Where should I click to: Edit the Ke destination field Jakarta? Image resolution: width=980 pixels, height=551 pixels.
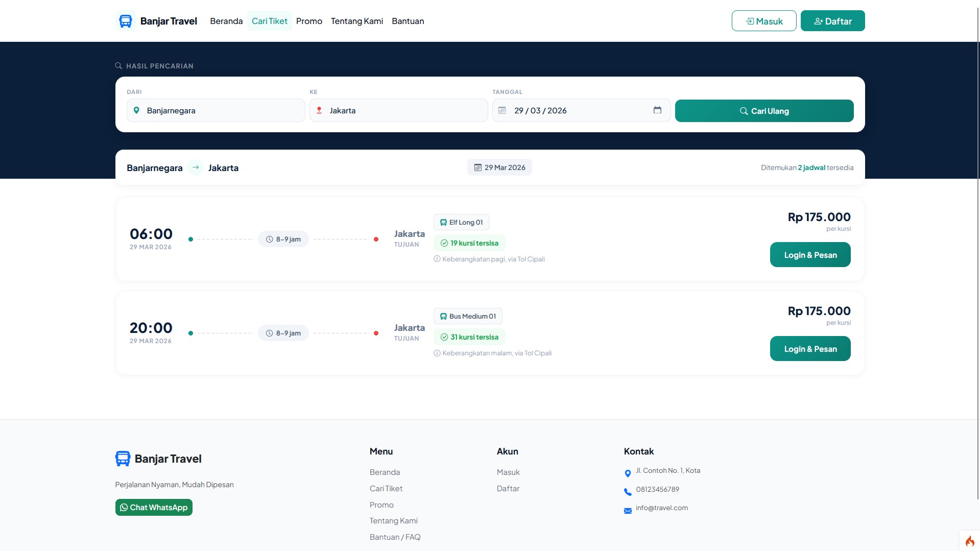(x=403, y=111)
